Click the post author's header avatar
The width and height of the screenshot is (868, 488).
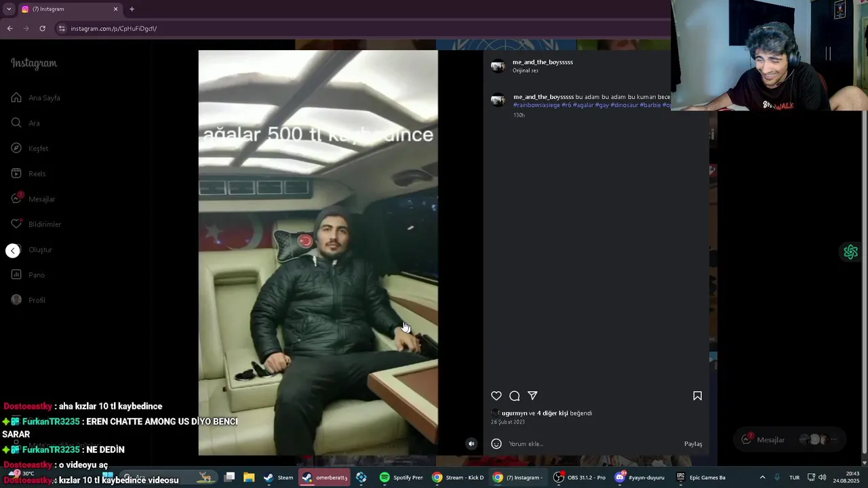[498, 66]
